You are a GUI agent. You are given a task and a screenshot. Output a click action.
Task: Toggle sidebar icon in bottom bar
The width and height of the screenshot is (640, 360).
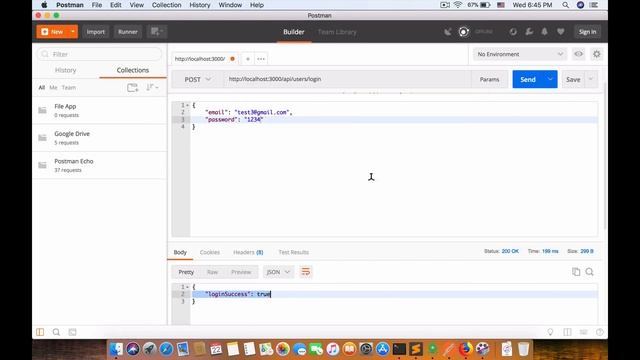point(40,332)
